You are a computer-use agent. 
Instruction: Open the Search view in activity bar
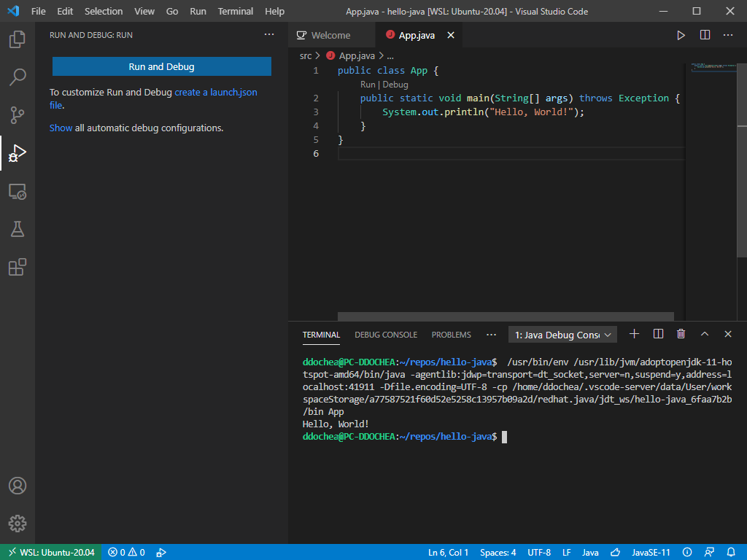pos(18,77)
